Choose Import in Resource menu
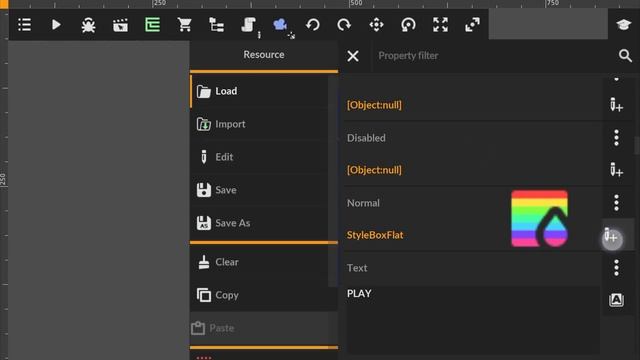Image resolution: width=640 pixels, height=360 pixels. click(x=260, y=124)
